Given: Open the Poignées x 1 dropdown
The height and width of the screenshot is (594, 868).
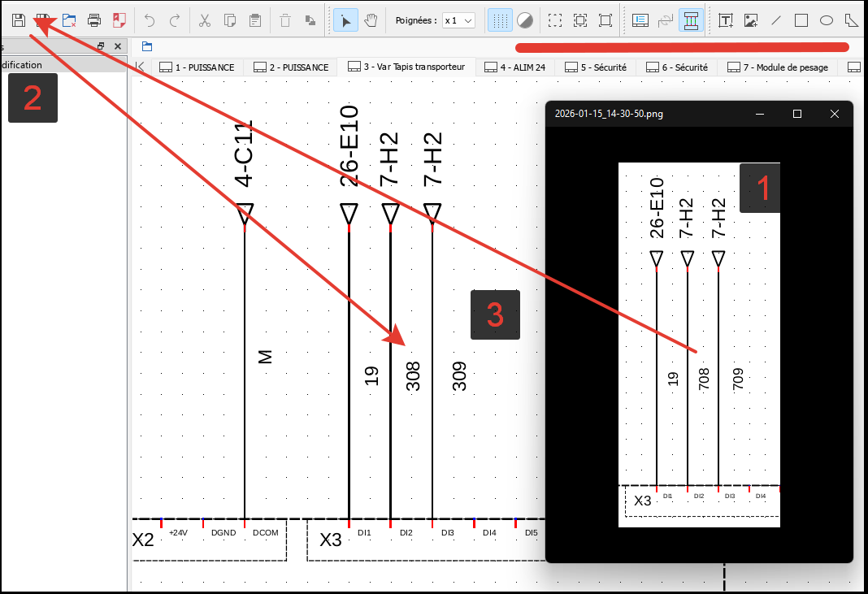Looking at the screenshot, I should coord(458,20).
